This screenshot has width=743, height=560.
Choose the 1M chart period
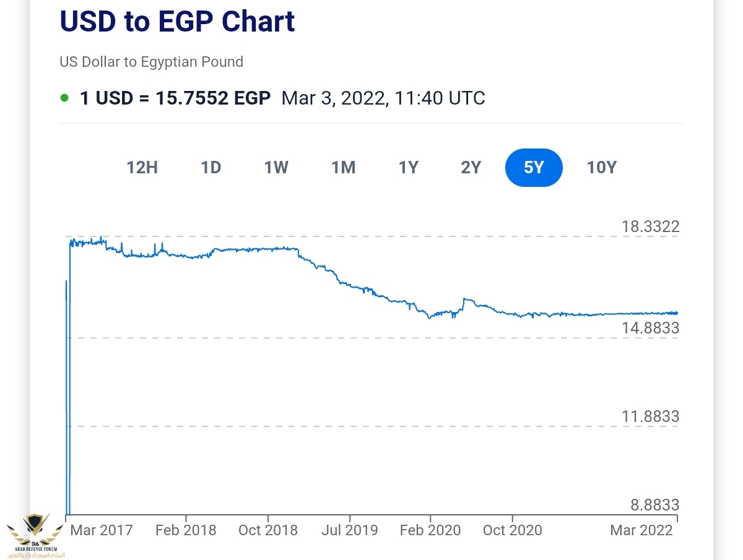pos(343,168)
